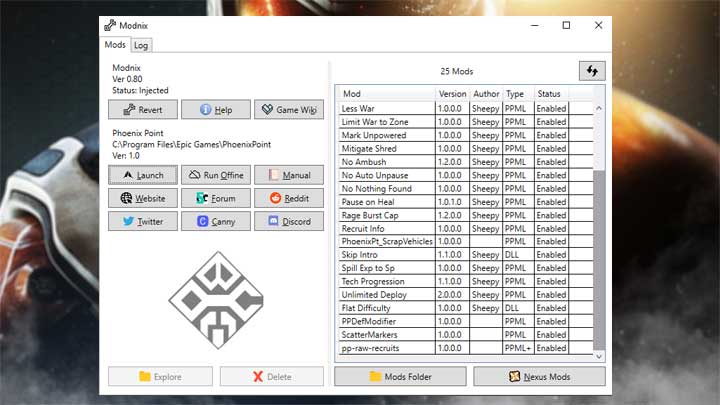The width and height of the screenshot is (720, 405).
Task: Sort the list by Version column header
Action: click(x=452, y=94)
